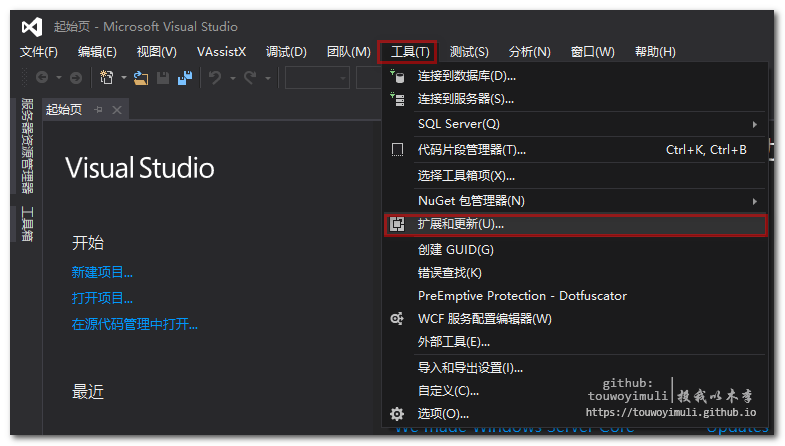Open the 文件(F) menu
The height and width of the screenshot is (446, 785).
(x=39, y=52)
